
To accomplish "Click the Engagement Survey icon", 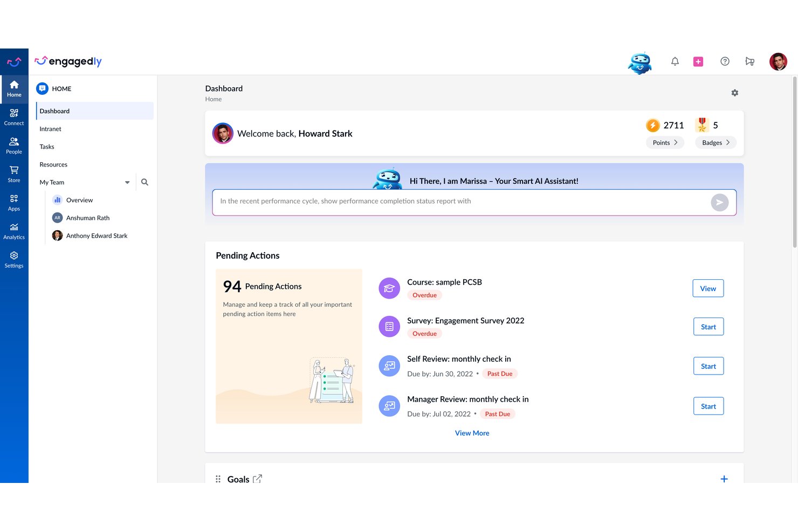I will coord(389,327).
